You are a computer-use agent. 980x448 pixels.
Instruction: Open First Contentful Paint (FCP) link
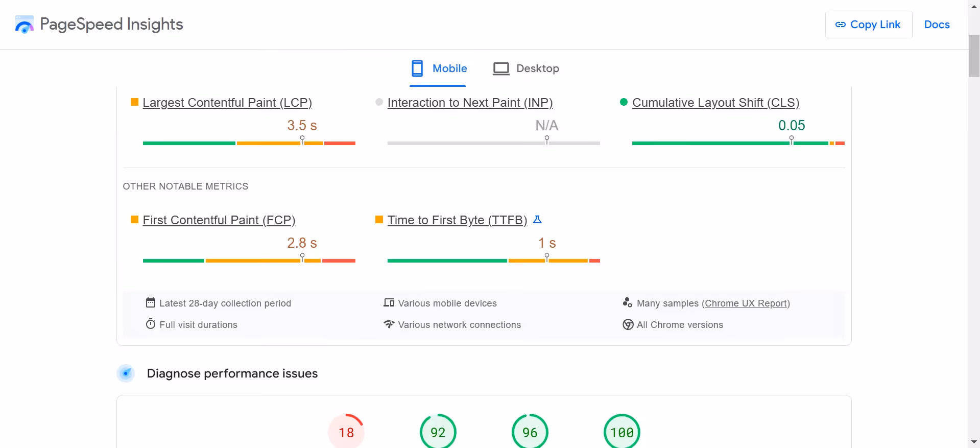tap(219, 220)
